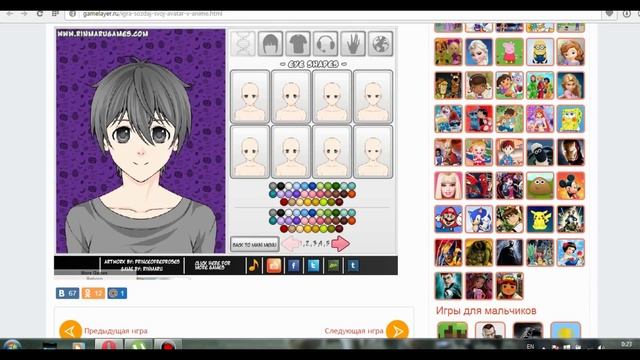
Task: Open the Mario games thumbnail
Action: pyautogui.click(x=448, y=219)
